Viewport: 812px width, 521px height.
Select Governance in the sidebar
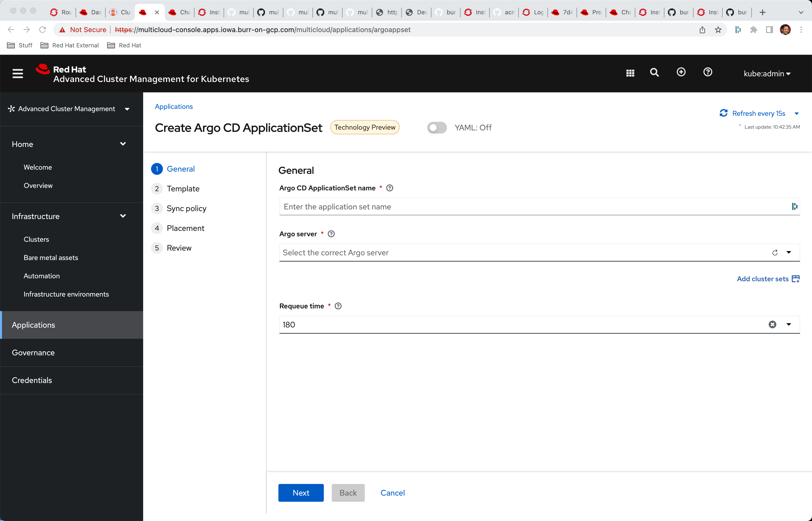[33, 353]
